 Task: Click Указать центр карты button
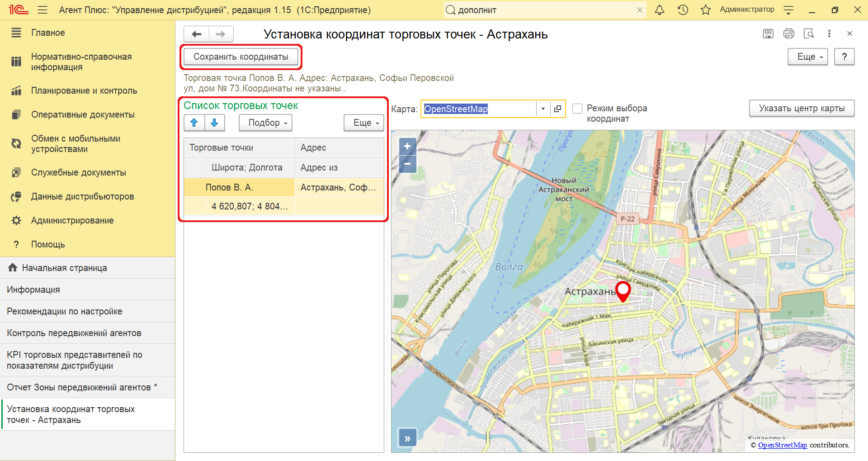point(802,109)
